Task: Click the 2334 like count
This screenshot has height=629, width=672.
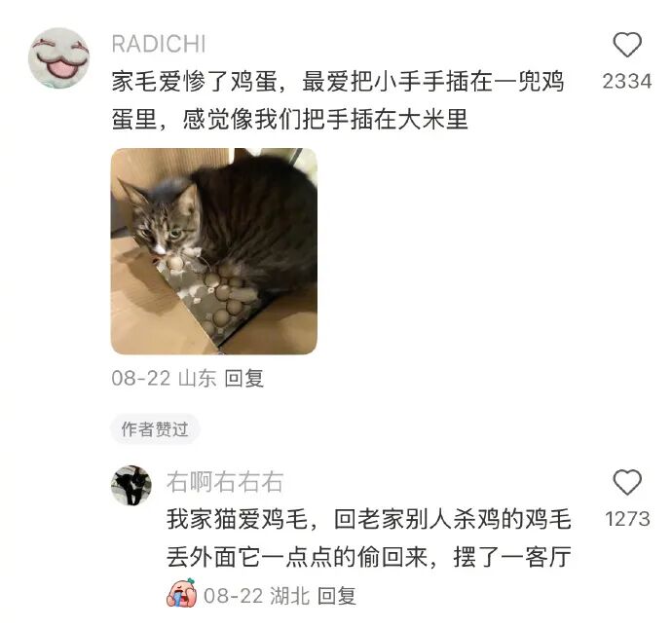Action: [x=627, y=82]
